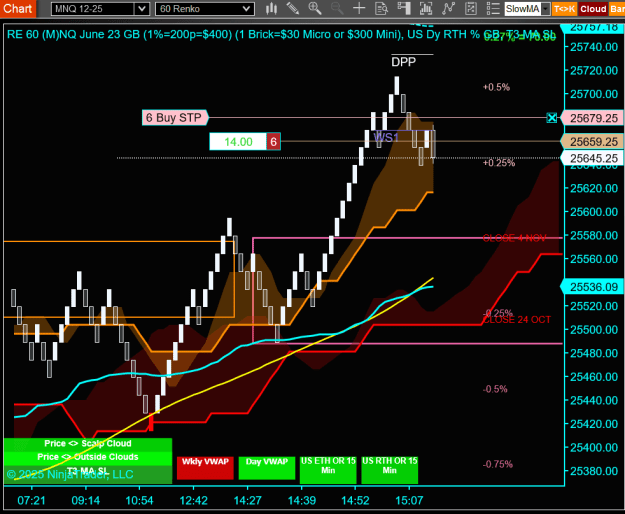Toggle the Chart Trader panel icon
This screenshot has width=625, height=514.
(404, 8)
